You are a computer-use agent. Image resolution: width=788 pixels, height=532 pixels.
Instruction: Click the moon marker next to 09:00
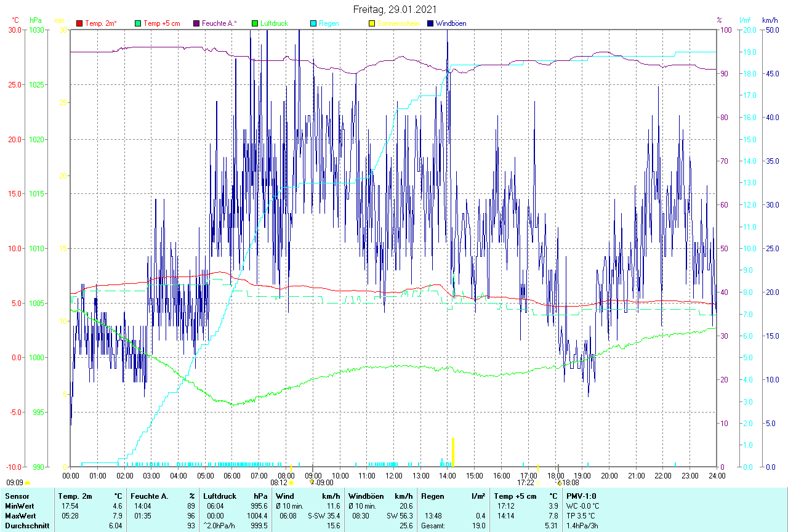pyautogui.click(x=312, y=482)
